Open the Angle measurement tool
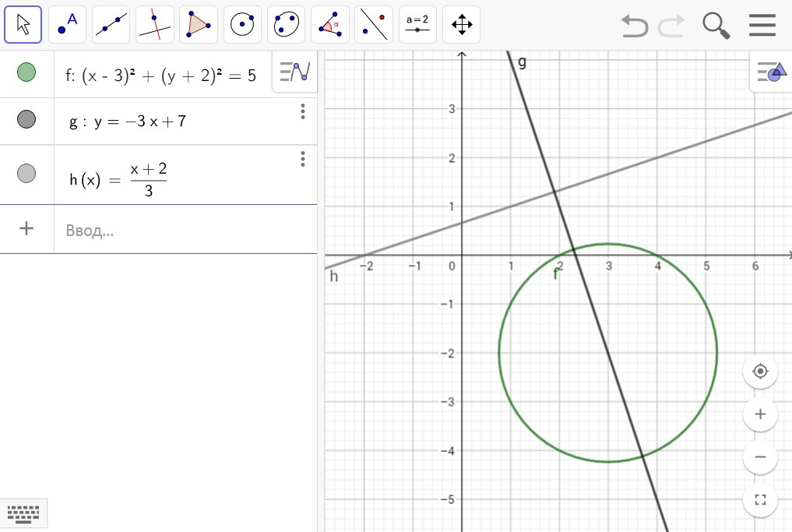The height and width of the screenshot is (532, 792). 329,24
